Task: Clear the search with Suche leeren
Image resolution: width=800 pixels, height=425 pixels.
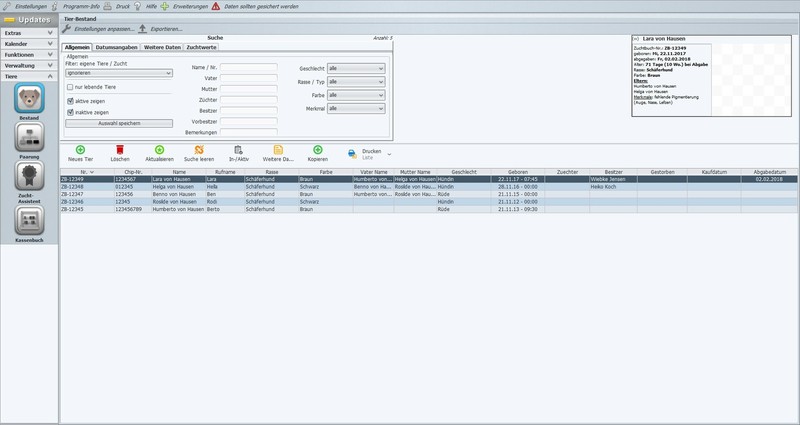Action: pos(199,149)
